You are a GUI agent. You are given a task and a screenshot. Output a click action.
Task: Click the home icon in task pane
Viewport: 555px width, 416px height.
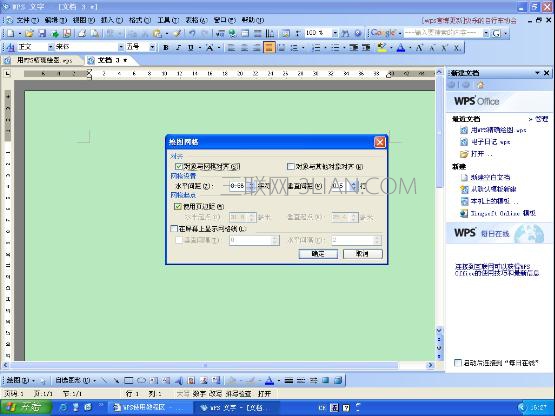pos(480,85)
